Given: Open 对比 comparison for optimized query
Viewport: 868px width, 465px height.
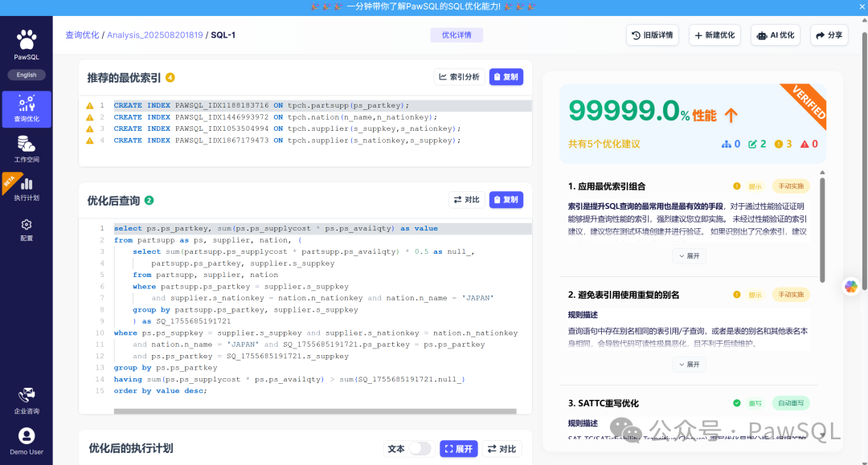Looking at the screenshot, I should pos(467,200).
